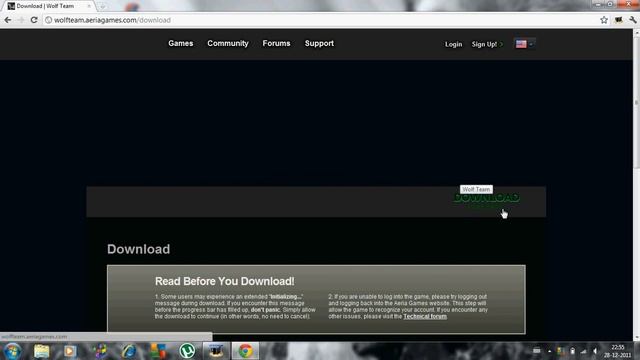Open Chrome wrench settings menu
The image size is (640, 360).
(x=633, y=20)
